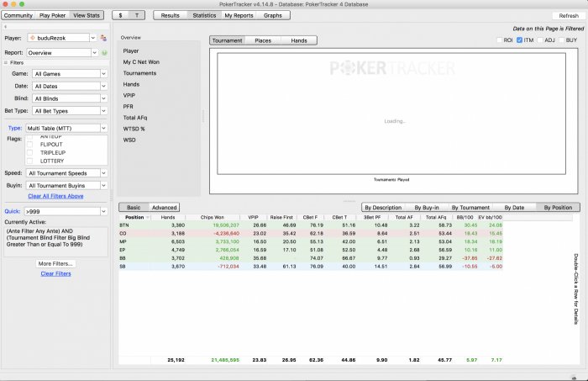Open the Game filter dropdown
The width and height of the screenshot is (588, 381).
click(103, 74)
